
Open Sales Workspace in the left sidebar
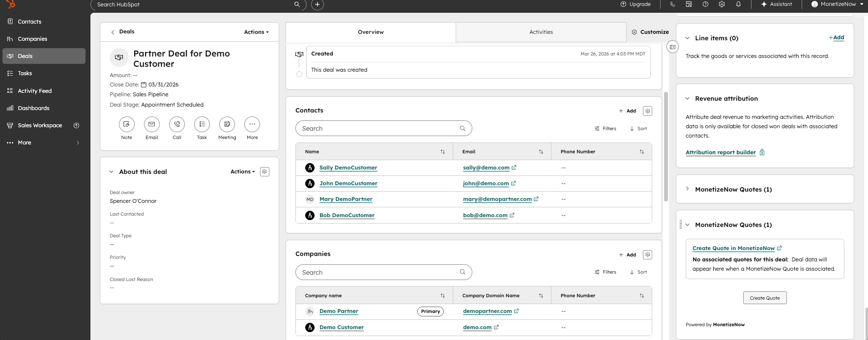[44, 125]
